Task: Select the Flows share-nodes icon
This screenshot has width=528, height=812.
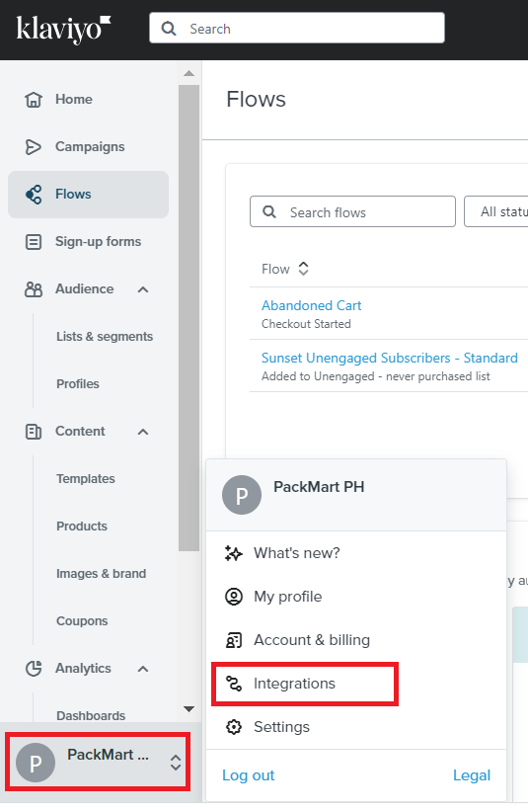Action: [34, 195]
